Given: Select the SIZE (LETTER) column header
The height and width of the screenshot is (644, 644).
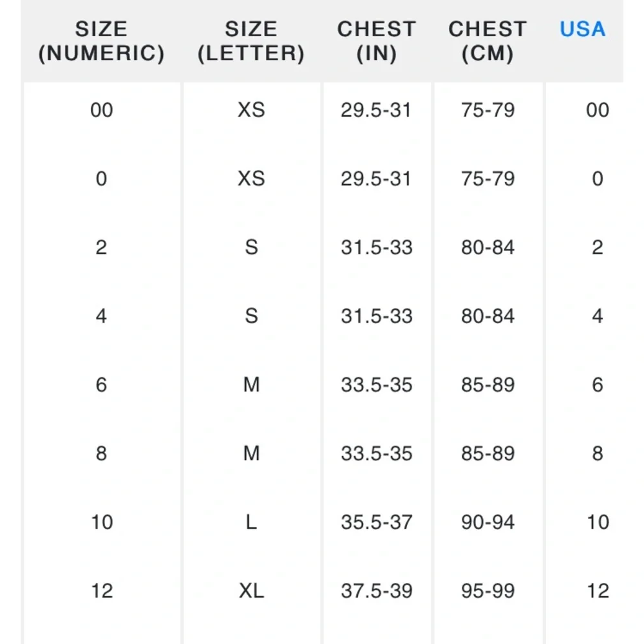Looking at the screenshot, I should [x=251, y=41].
